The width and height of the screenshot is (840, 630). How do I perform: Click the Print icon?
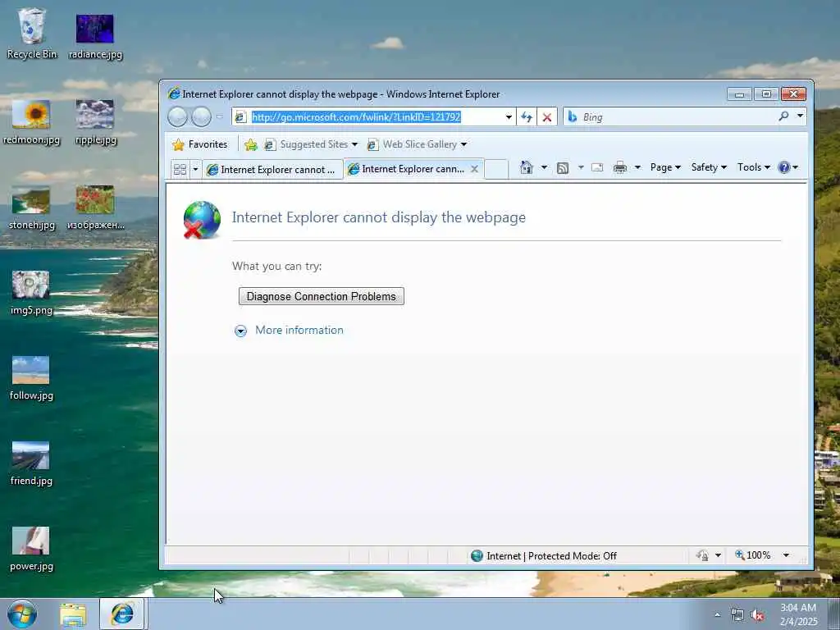620,167
